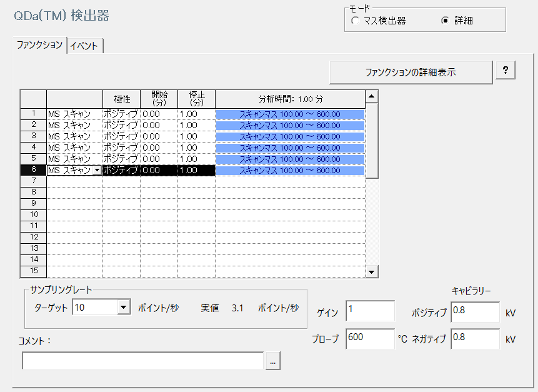538x392 pixels.
Task: Click the ファンクションの詳細表示 button
Action: [x=411, y=72]
